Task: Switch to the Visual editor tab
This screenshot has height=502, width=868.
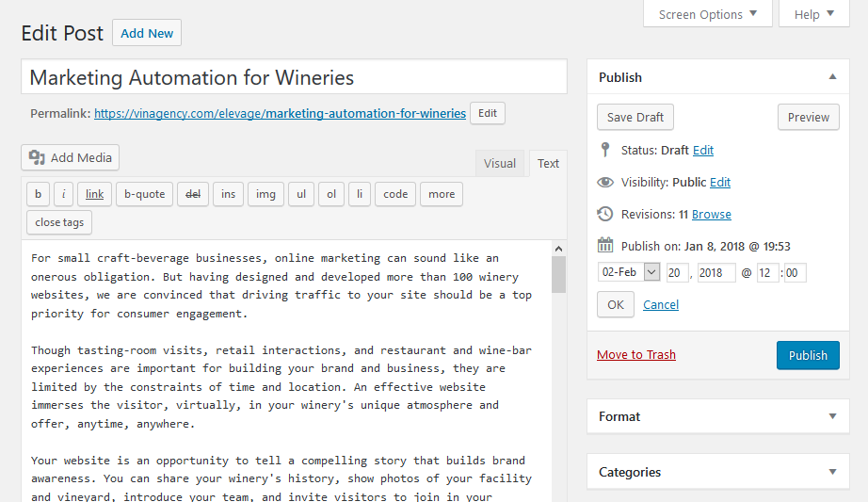Action: (x=499, y=164)
